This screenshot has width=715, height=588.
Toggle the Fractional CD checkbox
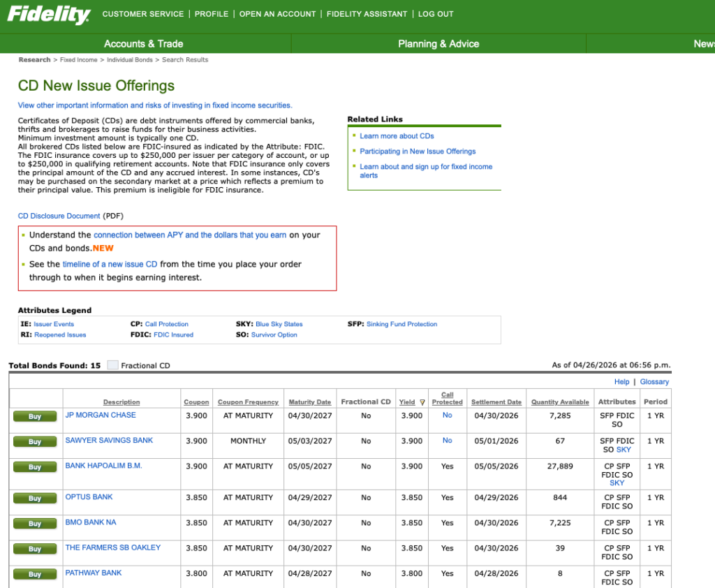click(113, 365)
